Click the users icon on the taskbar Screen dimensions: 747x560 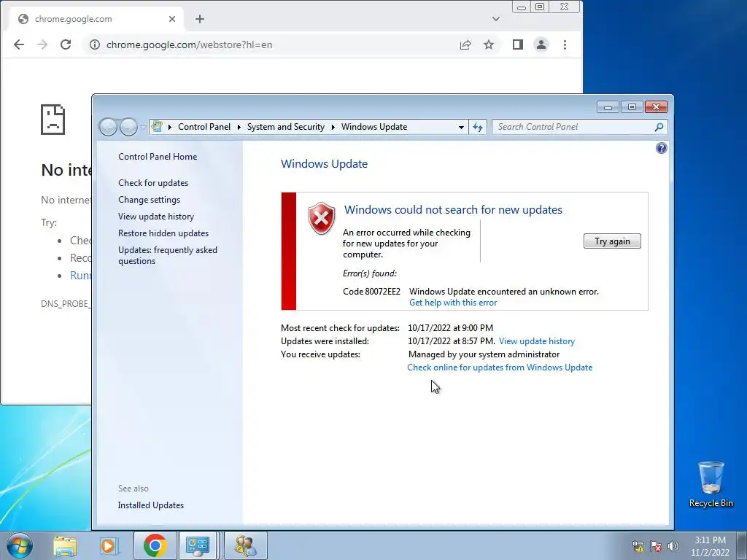coord(246,545)
